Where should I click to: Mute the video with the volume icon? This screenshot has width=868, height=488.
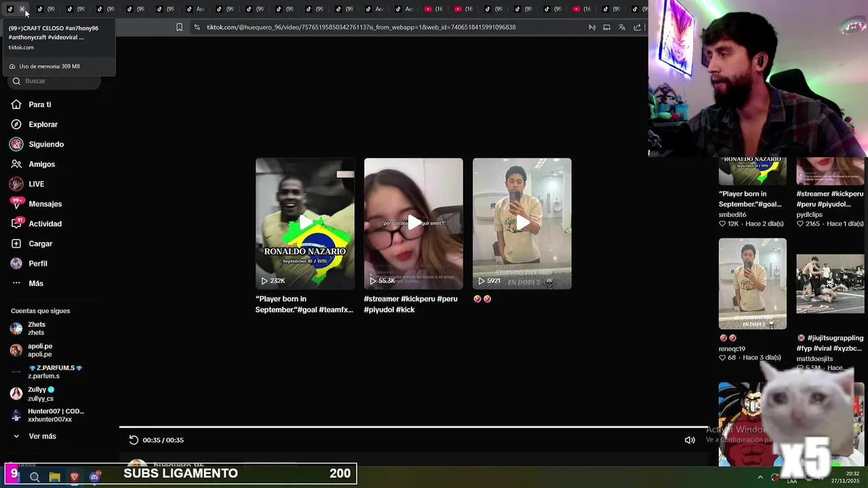click(x=690, y=440)
